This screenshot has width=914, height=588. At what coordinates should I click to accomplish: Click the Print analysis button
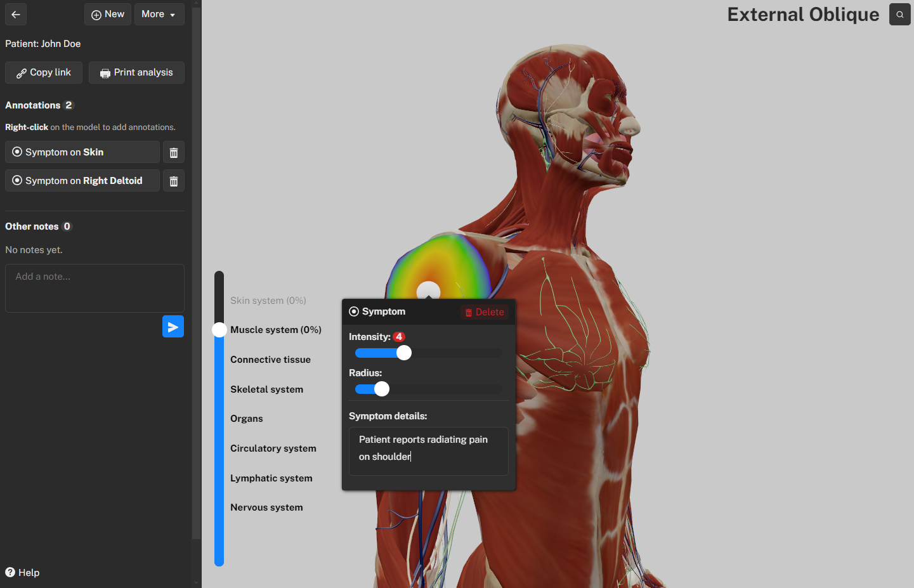pos(136,72)
